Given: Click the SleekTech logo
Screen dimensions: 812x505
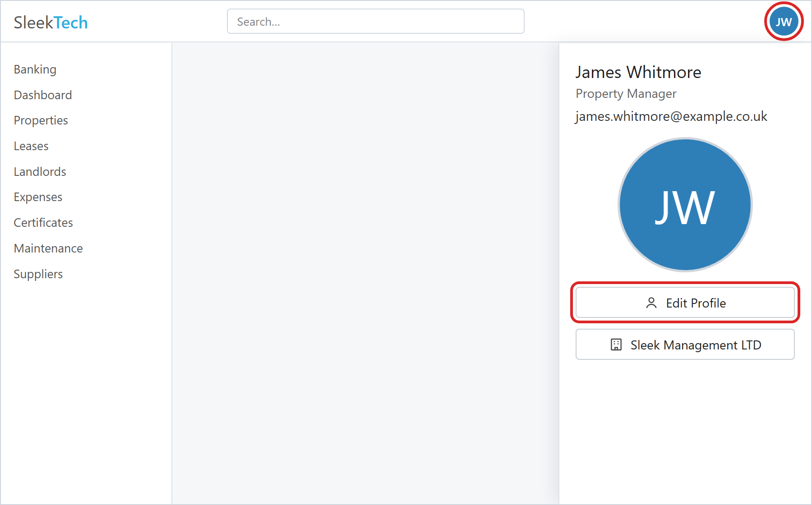Looking at the screenshot, I should [51, 22].
